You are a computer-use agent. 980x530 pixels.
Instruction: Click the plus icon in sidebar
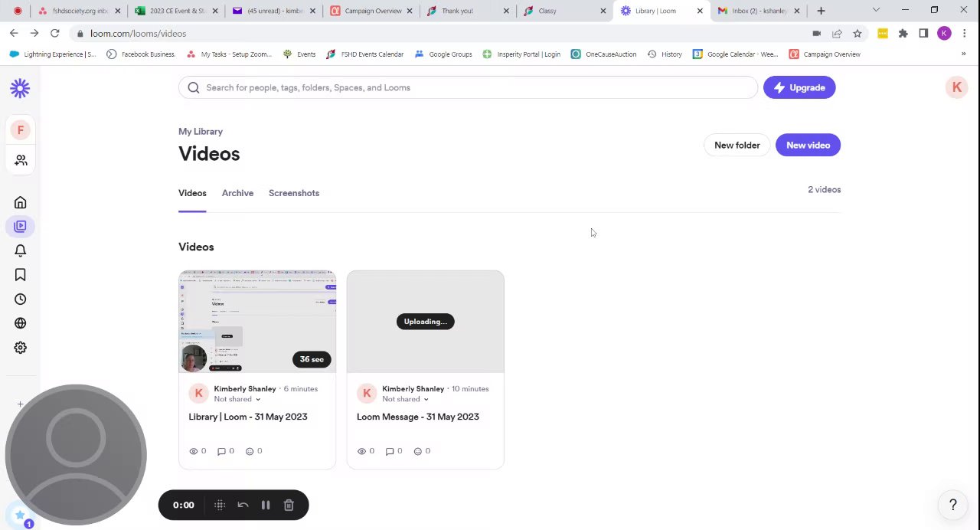(x=21, y=404)
